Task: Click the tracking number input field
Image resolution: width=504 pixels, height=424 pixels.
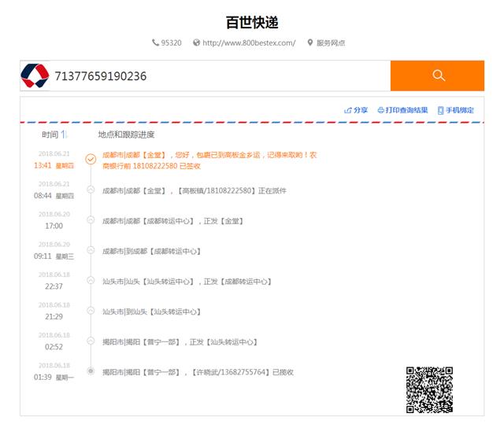Action: [x=220, y=76]
